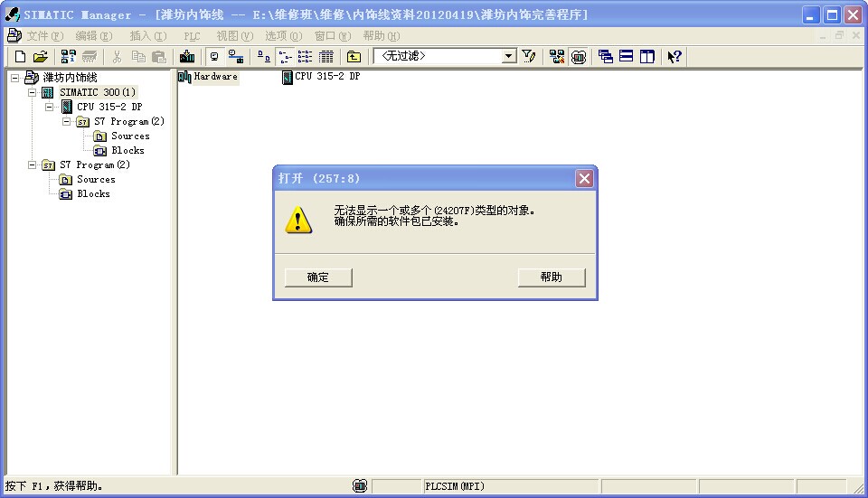
Task: Click the CPU 315-2 DP object in right pane
Action: point(321,77)
